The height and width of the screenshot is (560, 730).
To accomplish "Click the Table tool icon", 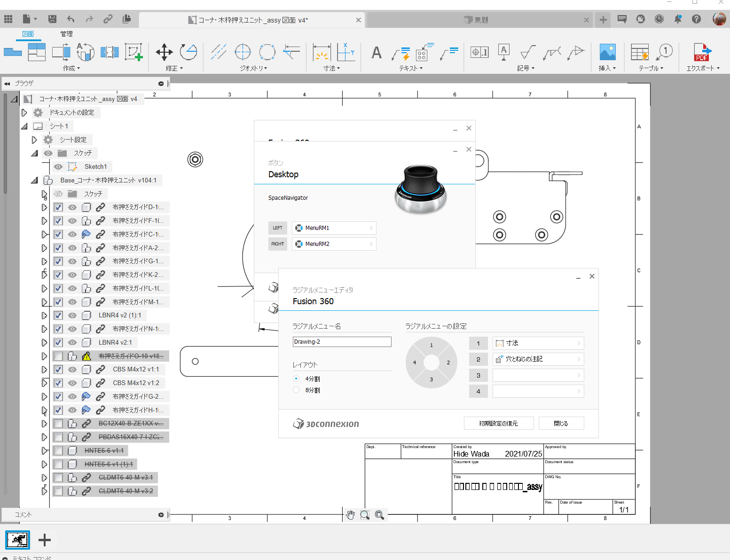I will point(639,52).
